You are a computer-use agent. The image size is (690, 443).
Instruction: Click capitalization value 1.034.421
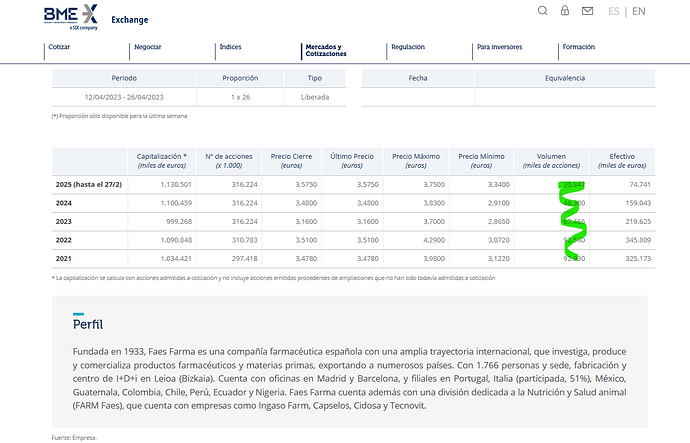coord(176,259)
